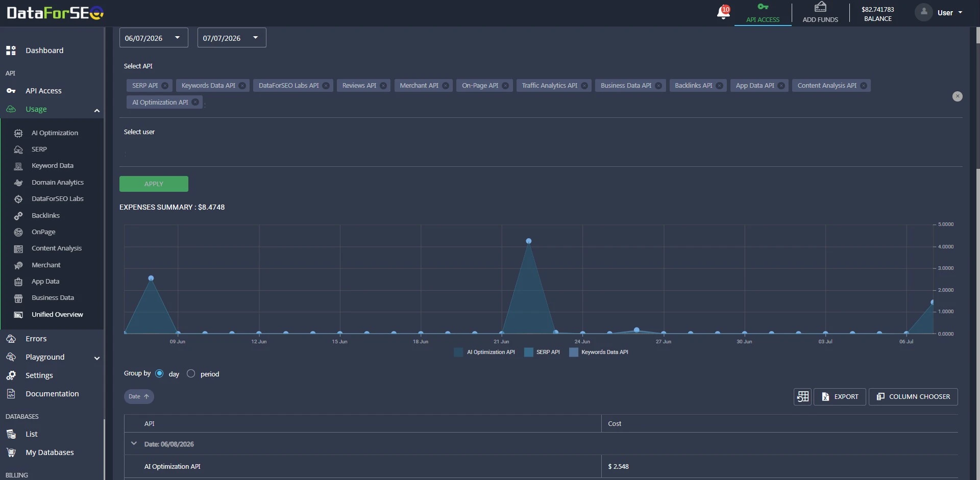Toggle sort on the Date grouping chip

(139, 397)
